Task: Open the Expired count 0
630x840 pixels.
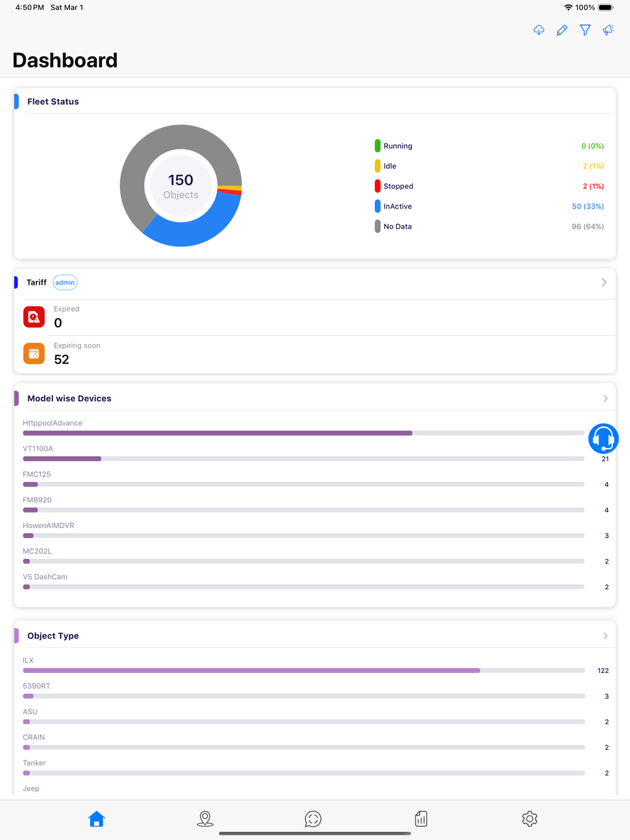Action: (58, 323)
